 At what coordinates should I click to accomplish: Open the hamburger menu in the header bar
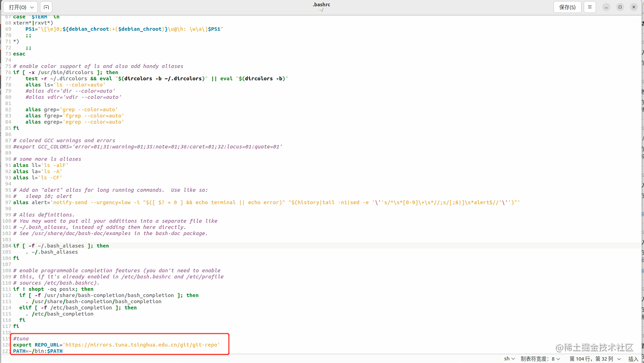590,7
